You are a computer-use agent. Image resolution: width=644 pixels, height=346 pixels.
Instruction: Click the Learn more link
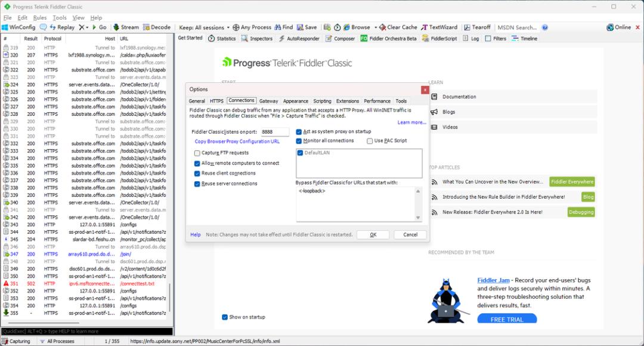[x=411, y=122]
